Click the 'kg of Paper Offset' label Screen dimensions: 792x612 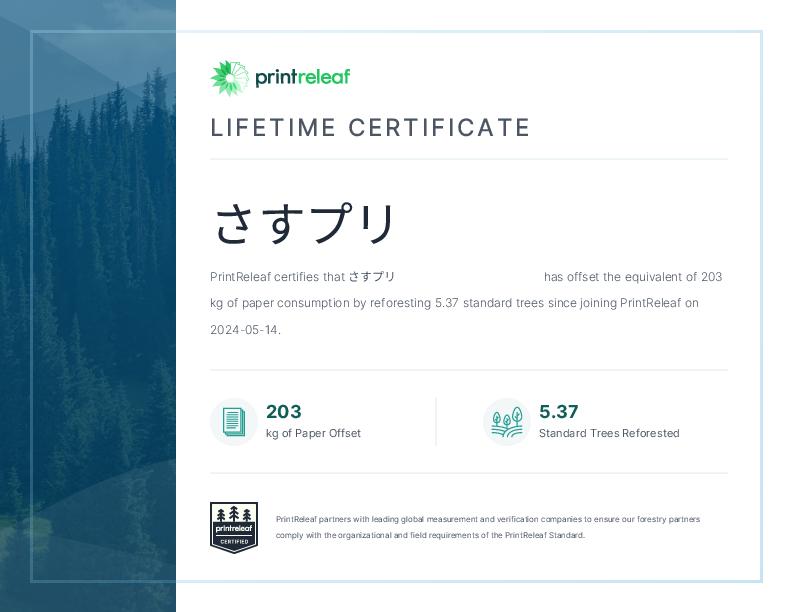pyautogui.click(x=313, y=433)
